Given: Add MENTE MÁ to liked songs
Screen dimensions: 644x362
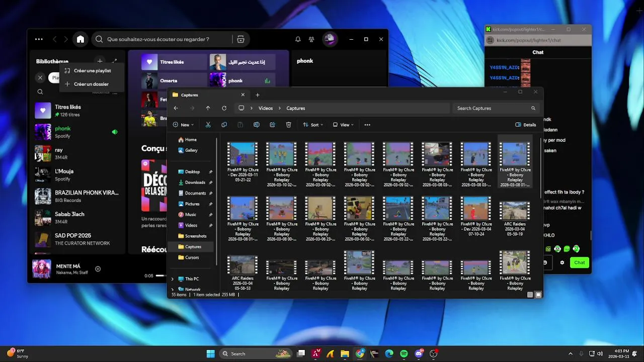Looking at the screenshot, I should (x=98, y=269).
